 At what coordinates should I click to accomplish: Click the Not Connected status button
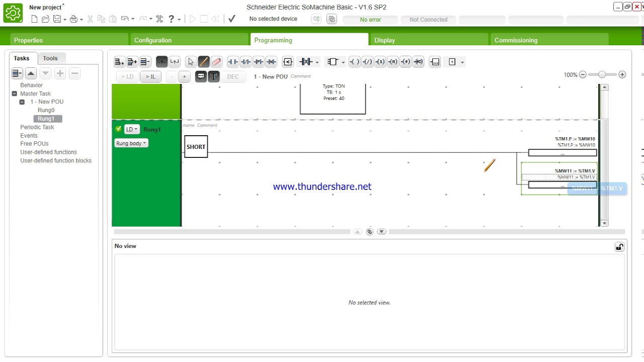coord(428,20)
